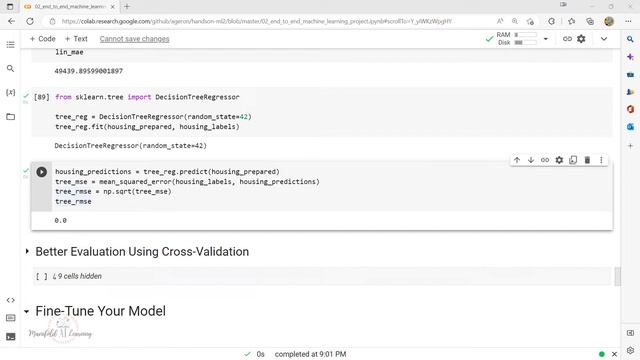Click the completed at 9:01 PM status text
640x360 pixels.
(310, 354)
